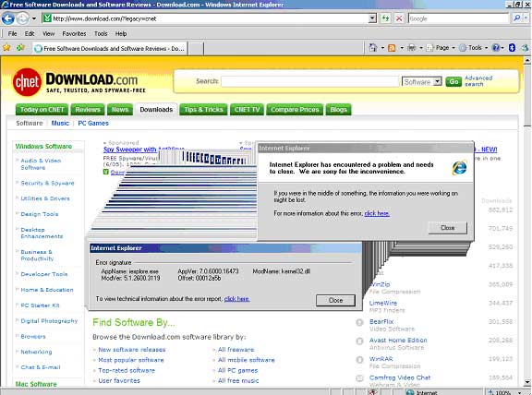Image resolution: width=532 pixels, height=395 pixels.
Task: Open the Page dropdown in command bar
Action: [x=441, y=48]
